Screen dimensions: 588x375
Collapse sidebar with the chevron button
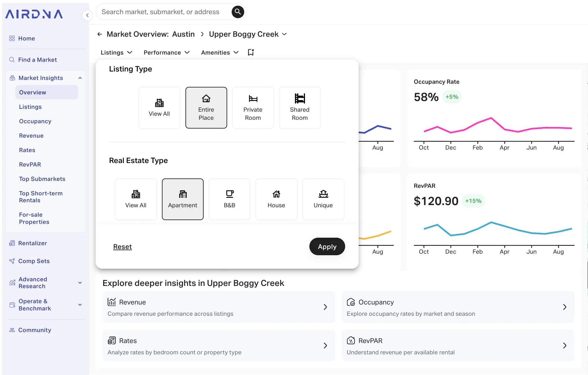(x=88, y=15)
